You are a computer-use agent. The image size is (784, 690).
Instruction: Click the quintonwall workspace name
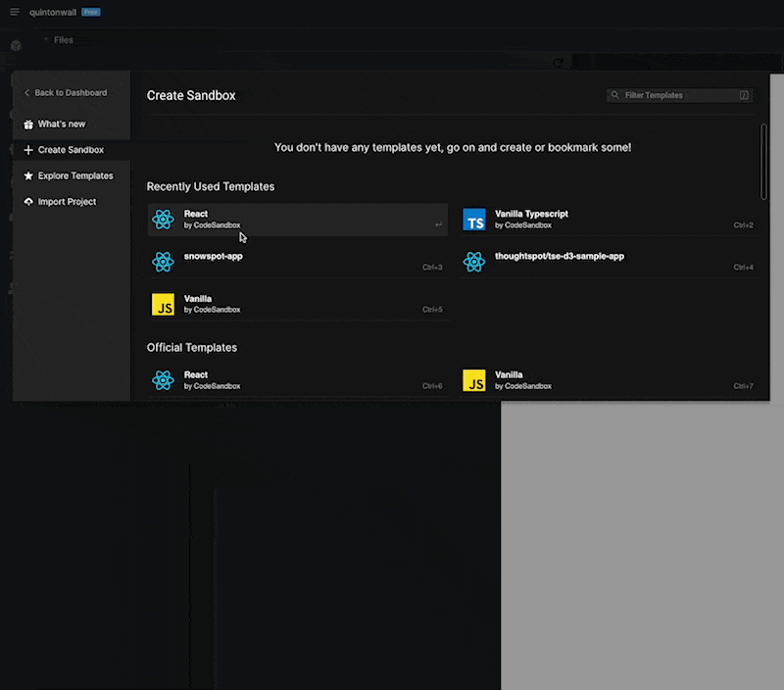pos(53,12)
